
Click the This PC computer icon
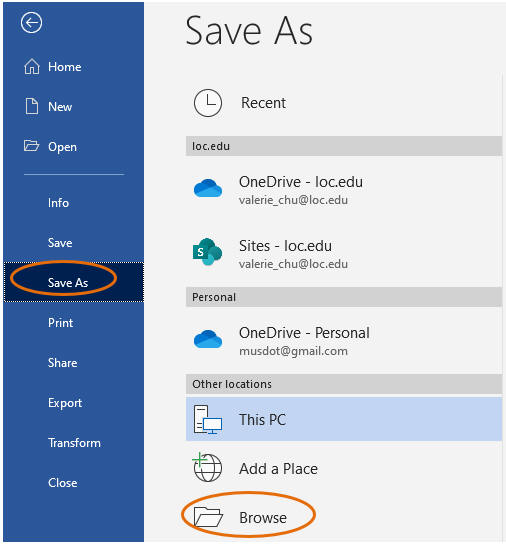pyautogui.click(x=208, y=420)
